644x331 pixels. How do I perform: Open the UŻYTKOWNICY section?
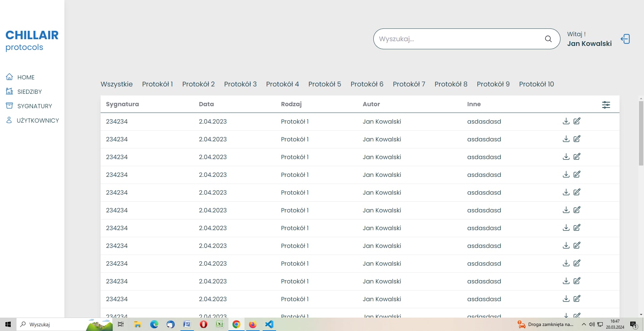[x=33, y=120]
